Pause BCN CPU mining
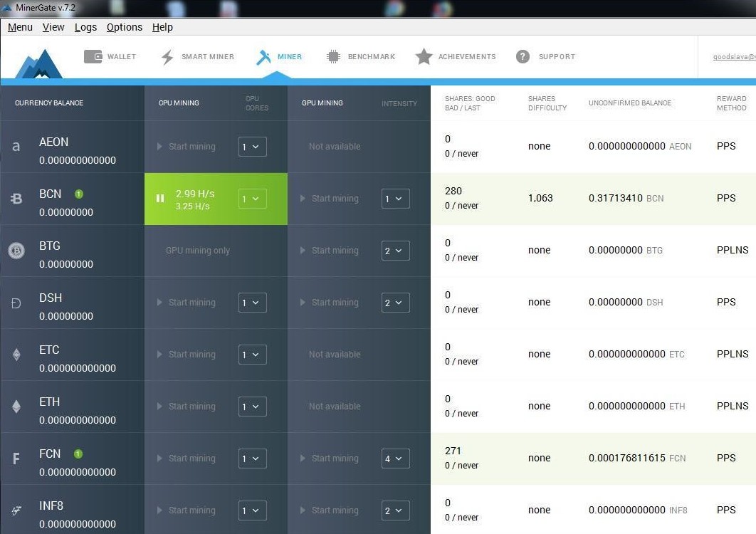This screenshot has width=756, height=534. pyautogui.click(x=160, y=198)
